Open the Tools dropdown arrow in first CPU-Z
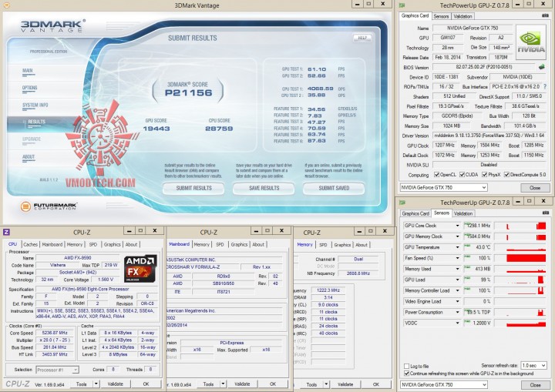Screen dimensions: 555x392 96,384
